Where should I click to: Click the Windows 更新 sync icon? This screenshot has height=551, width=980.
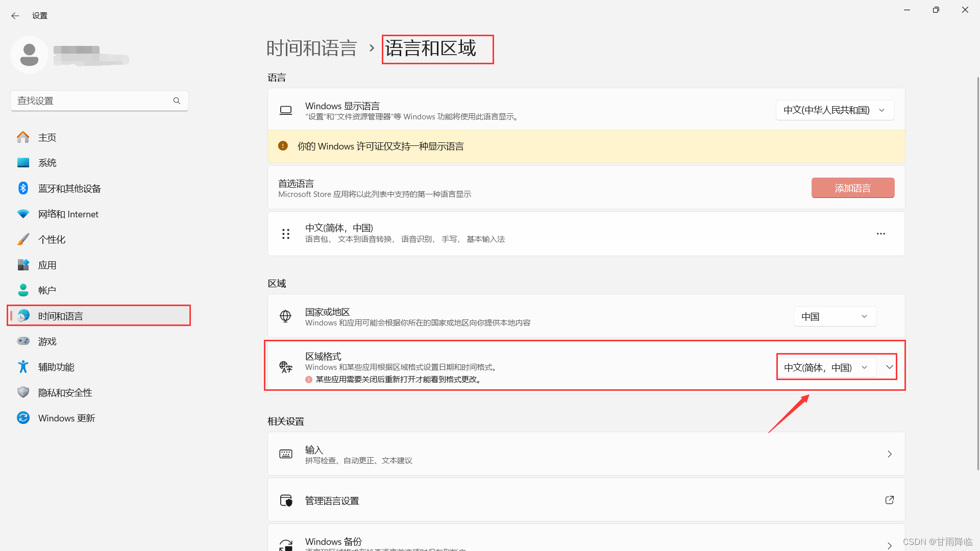pyautogui.click(x=23, y=418)
